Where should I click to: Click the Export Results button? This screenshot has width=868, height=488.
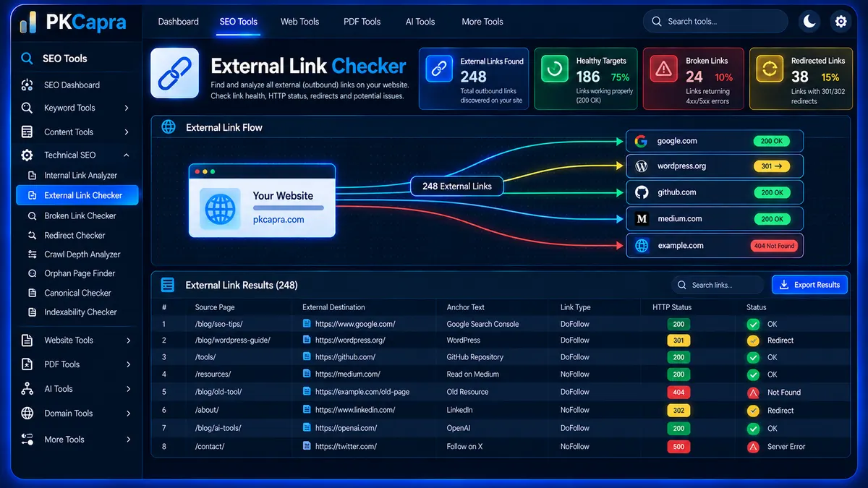tap(809, 285)
